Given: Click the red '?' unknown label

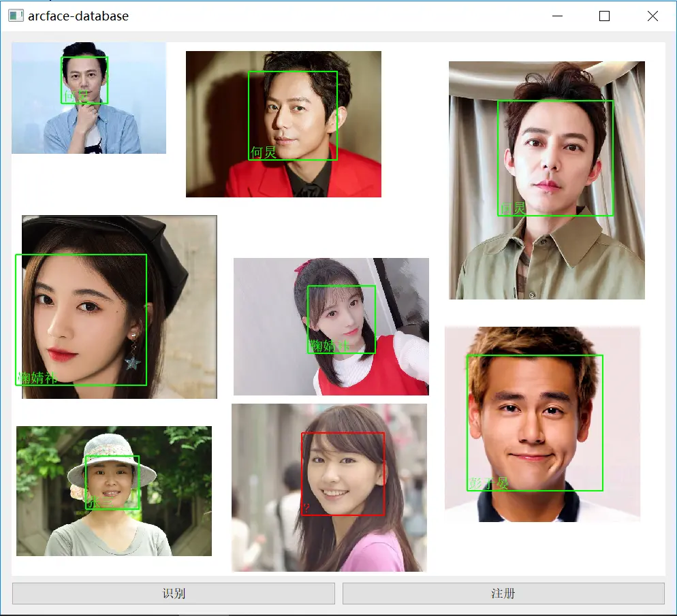Looking at the screenshot, I should (x=306, y=508).
